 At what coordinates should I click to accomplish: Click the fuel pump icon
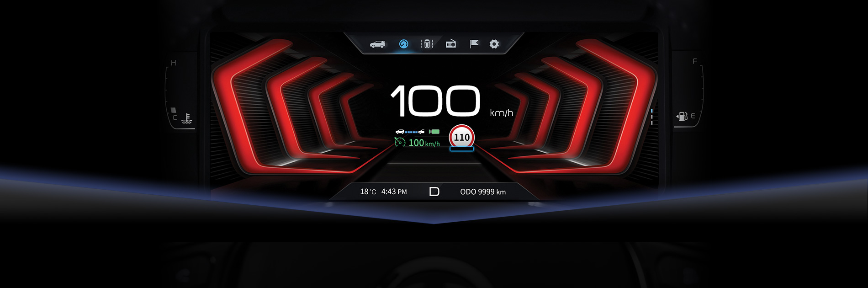pos(682,116)
